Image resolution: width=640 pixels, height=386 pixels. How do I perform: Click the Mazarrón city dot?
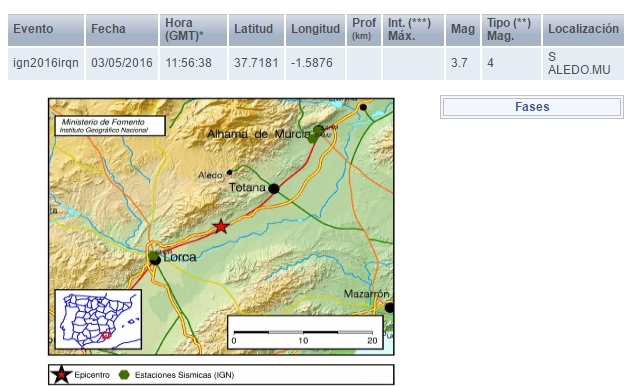pos(389,307)
